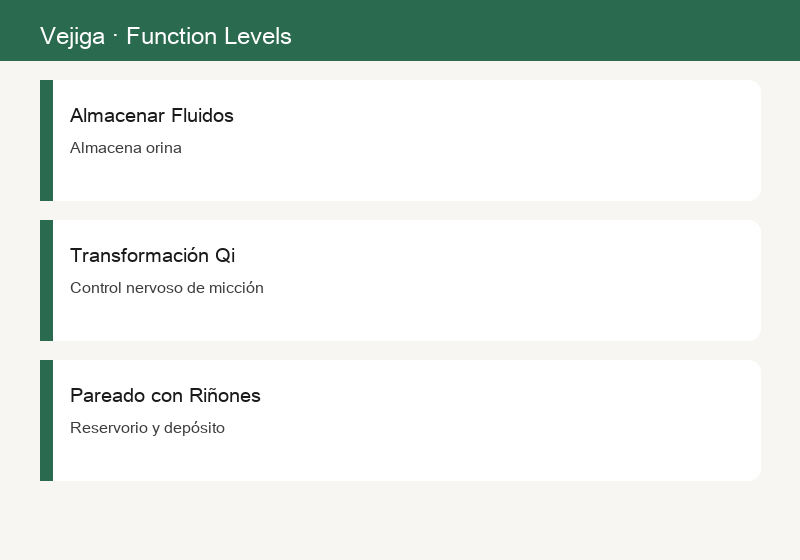Click the word Vejiga in the header
Screen dimensions: 800x560
coord(72,37)
